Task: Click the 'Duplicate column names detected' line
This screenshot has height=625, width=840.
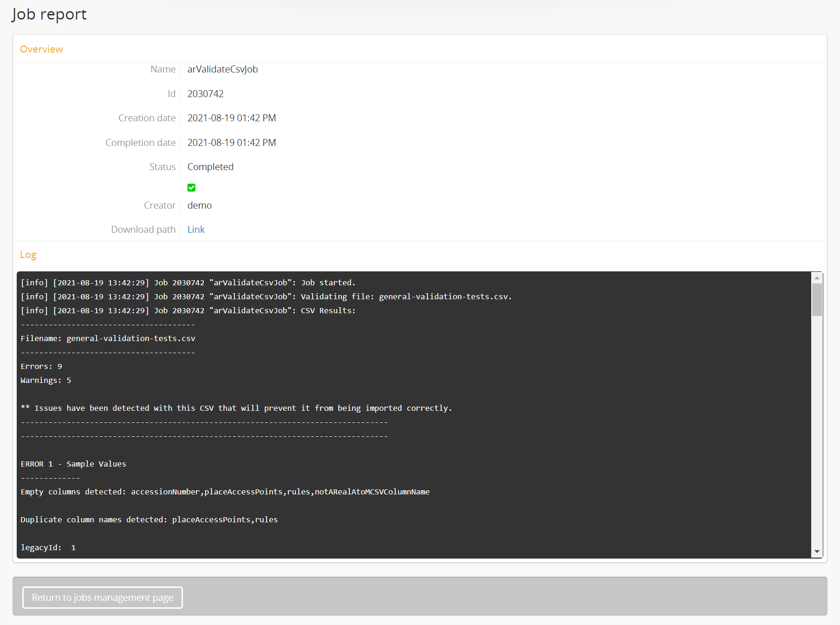Action: (x=149, y=520)
